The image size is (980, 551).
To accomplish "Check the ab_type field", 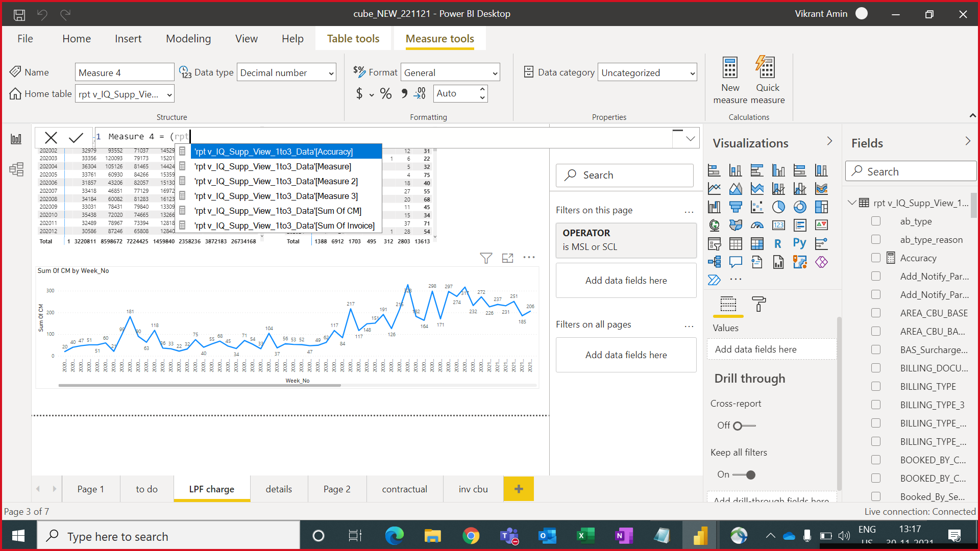I will tap(876, 221).
